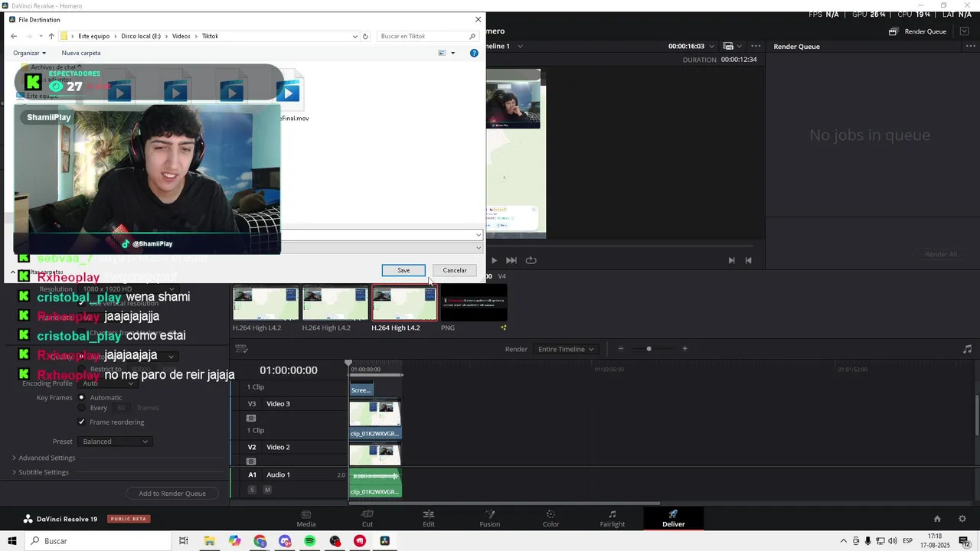Click the Nueva carpeta button
This screenshot has height=551, width=980.
[x=81, y=53]
